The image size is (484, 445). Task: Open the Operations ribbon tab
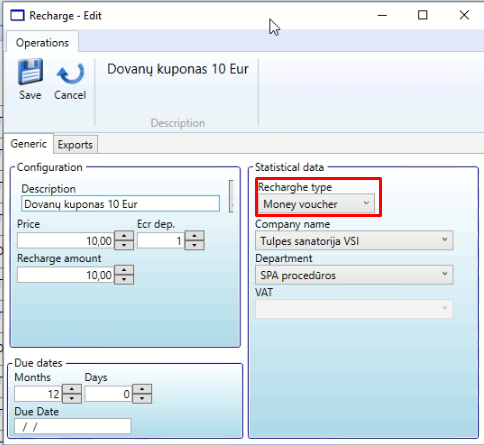pos(42,42)
